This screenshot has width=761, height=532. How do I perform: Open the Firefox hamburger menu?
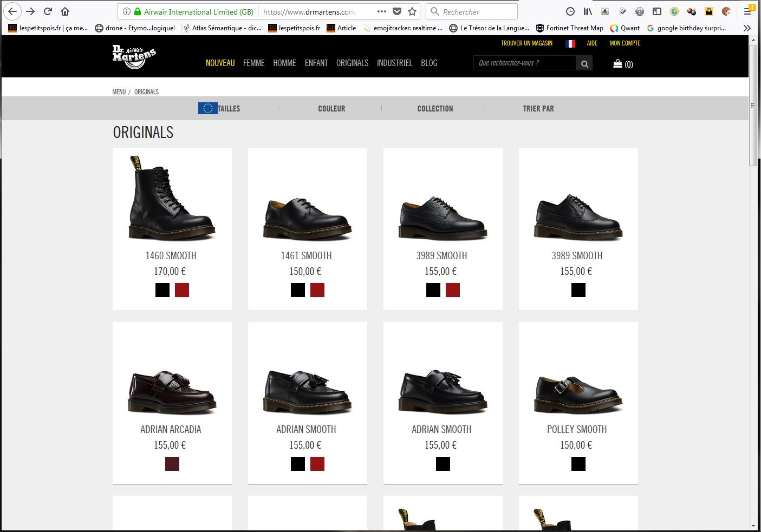tap(748, 11)
